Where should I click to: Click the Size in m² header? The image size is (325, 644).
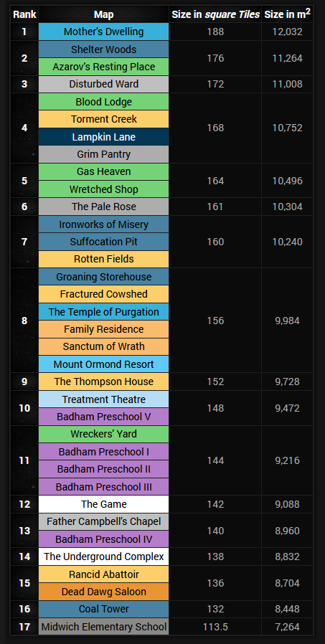coord(287,14)
